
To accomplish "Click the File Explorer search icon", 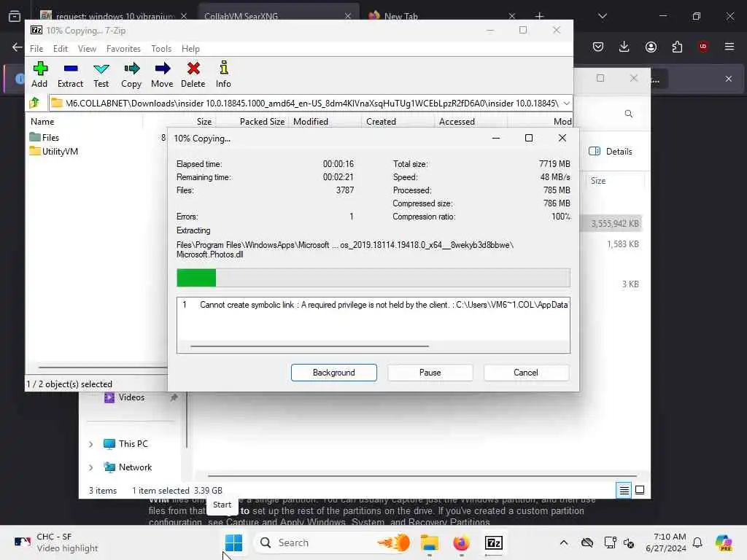I will pyautogui.click(x=628, y=114).
